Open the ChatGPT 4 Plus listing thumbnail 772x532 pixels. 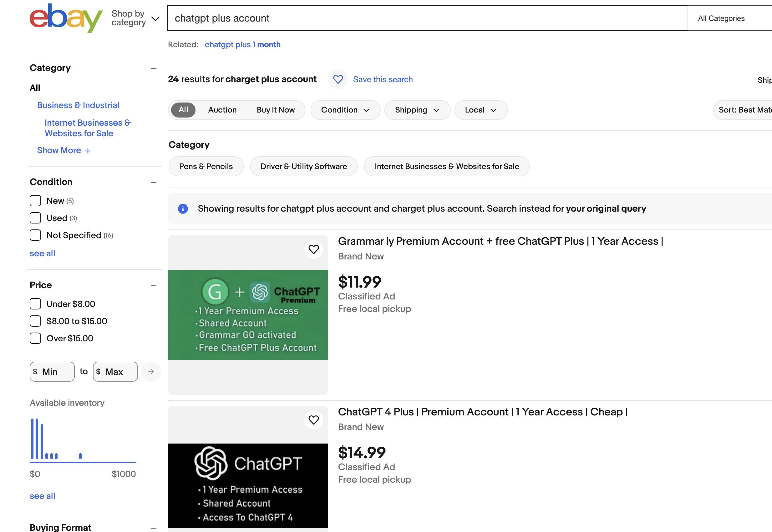pyautogui.click(x=248, y=469)
